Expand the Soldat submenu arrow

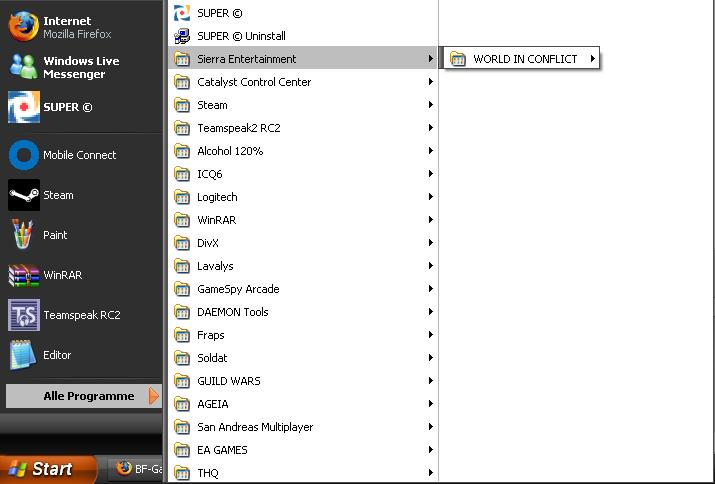430,358
